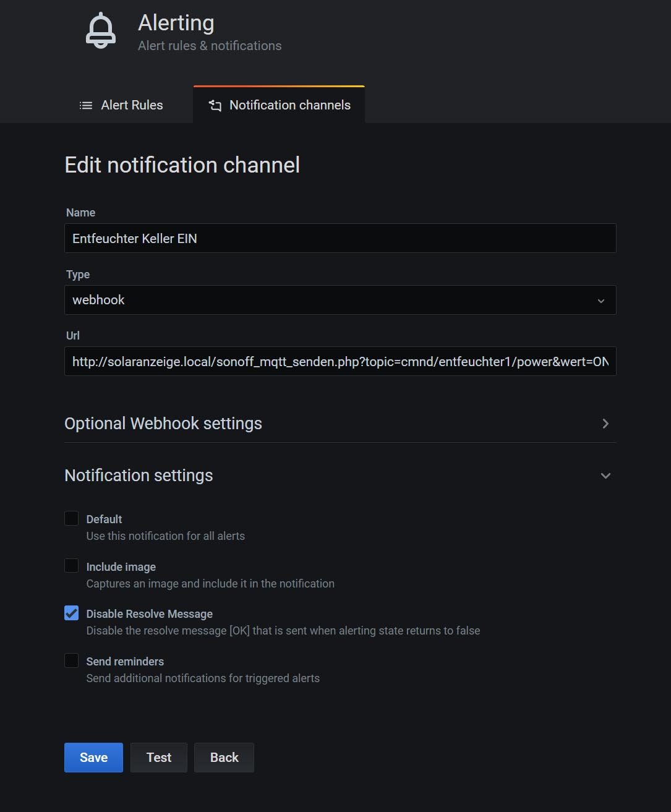The image size is (671, 812).
Task: Check the Include image option
Action: tap(72, 566)
